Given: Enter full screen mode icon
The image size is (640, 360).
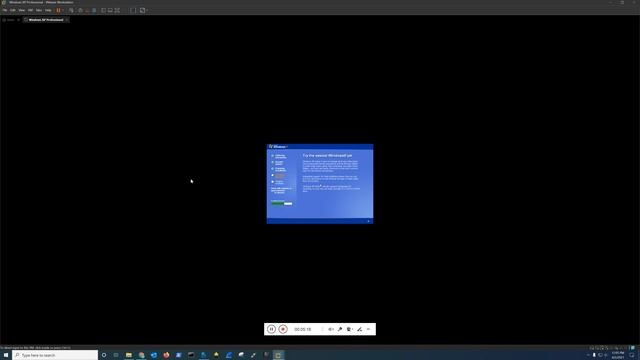Looking at the screenshot, I should 117,10.
